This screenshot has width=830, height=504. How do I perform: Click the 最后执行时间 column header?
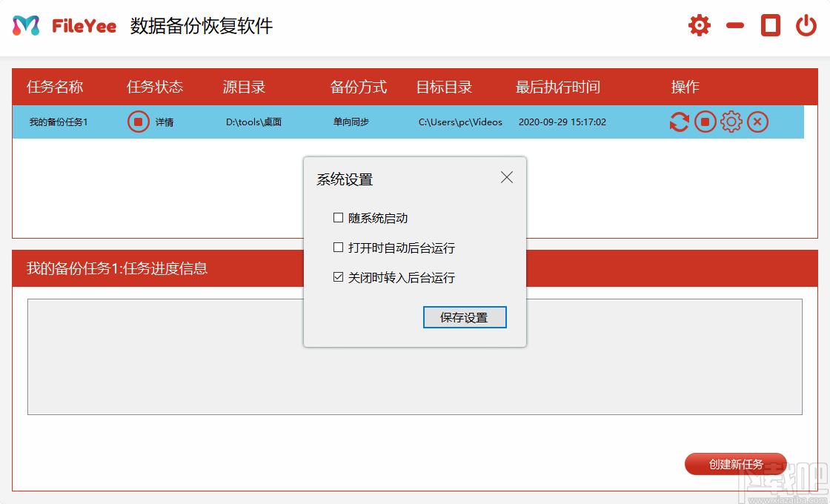(x=558, y=87)
